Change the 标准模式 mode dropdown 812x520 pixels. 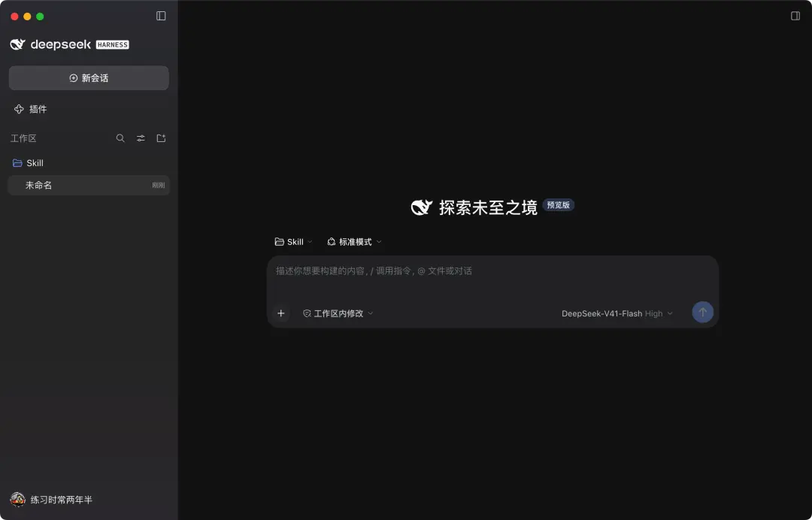coord(355,242)
